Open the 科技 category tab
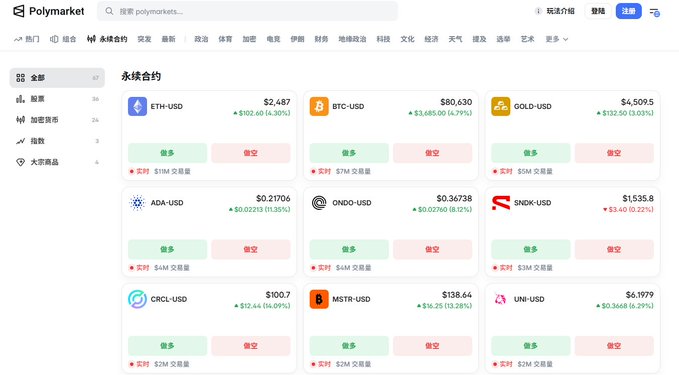679x375 pixels. pyautogui.click(x=383, y=39)
